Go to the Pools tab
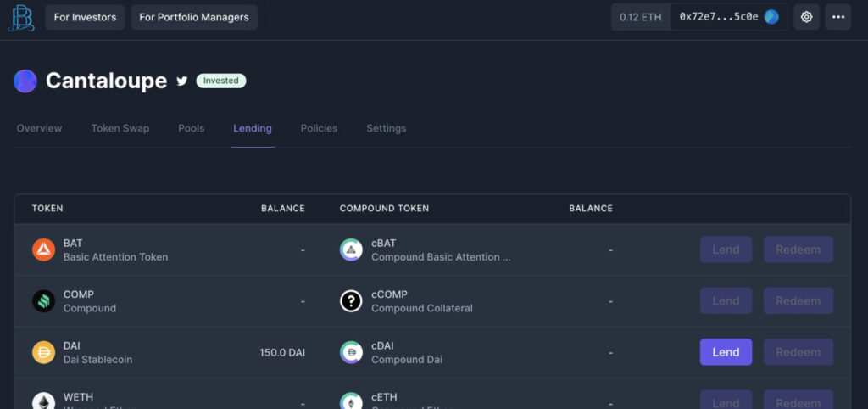 coord(191,129)
